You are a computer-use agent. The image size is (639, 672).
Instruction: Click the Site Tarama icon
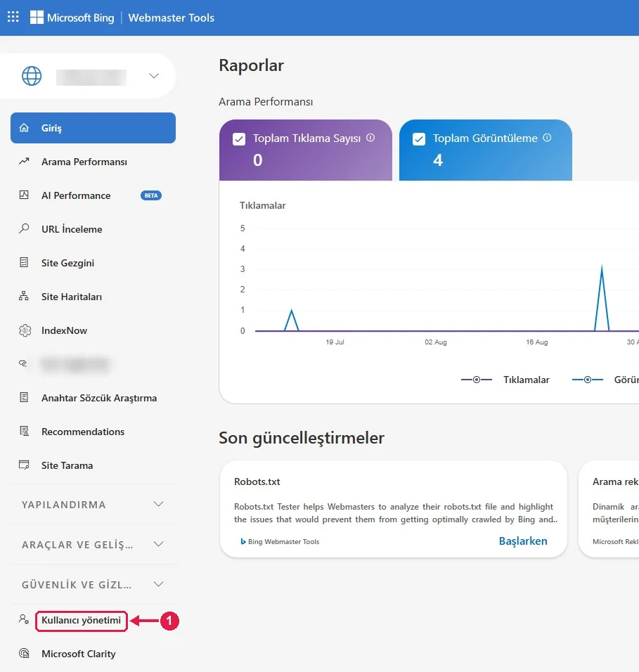tap(24, 465)
